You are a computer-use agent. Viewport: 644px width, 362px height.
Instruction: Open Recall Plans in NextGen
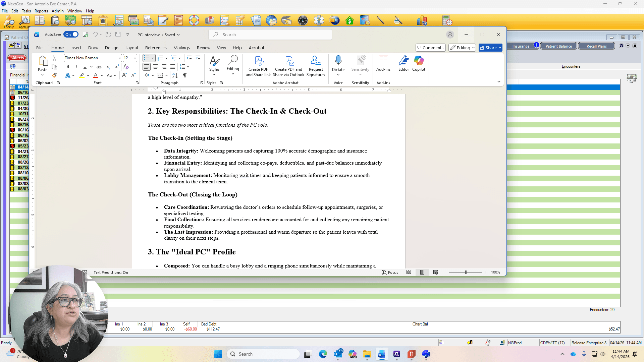[596, 46]
